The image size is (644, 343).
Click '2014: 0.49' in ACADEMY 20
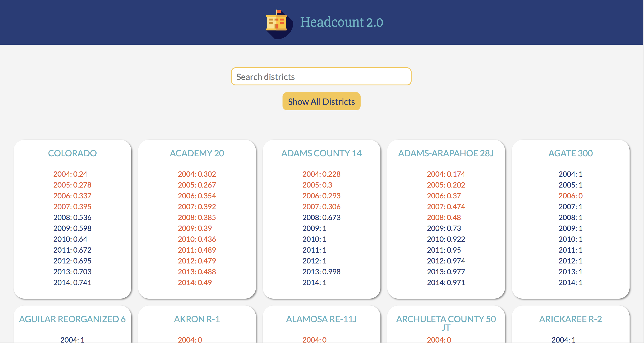195,283
